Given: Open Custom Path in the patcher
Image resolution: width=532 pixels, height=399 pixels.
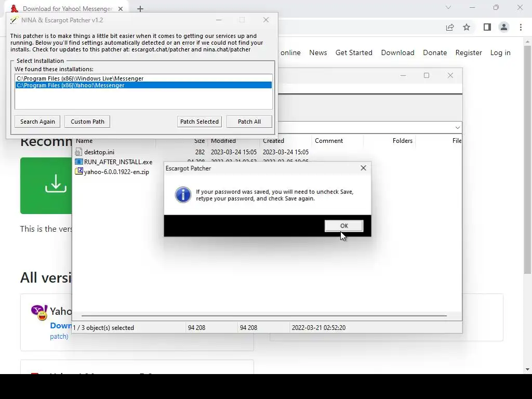Looking at the screenshot, I should [x=87, y=122].
